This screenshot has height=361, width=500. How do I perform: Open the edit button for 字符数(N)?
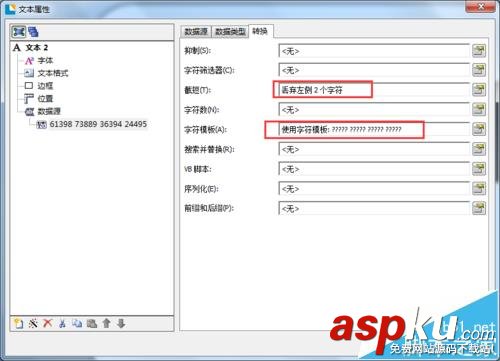[x=479, y=109]
